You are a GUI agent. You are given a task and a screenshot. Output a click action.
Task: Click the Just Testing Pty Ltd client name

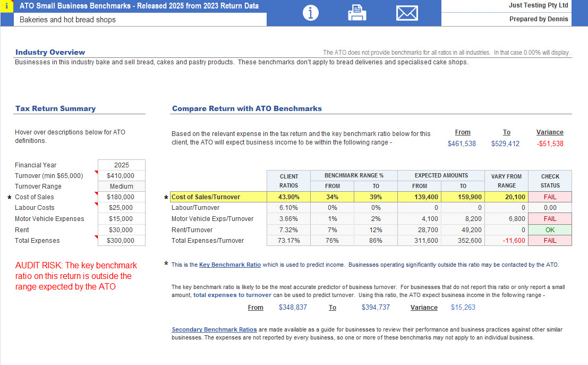pyautogui.click(x=538, y=5)
